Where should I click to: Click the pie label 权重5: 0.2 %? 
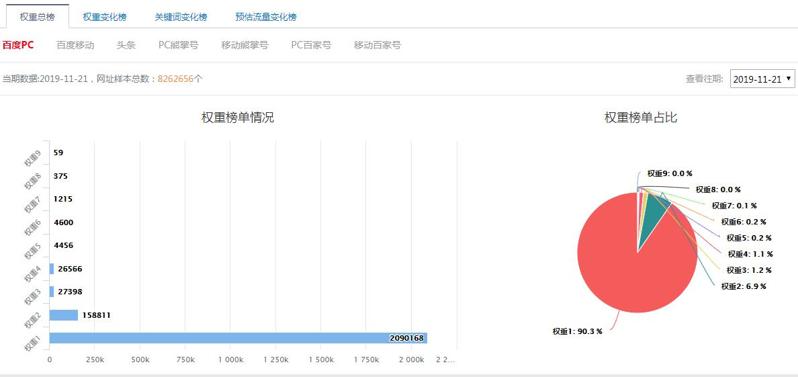749,238
